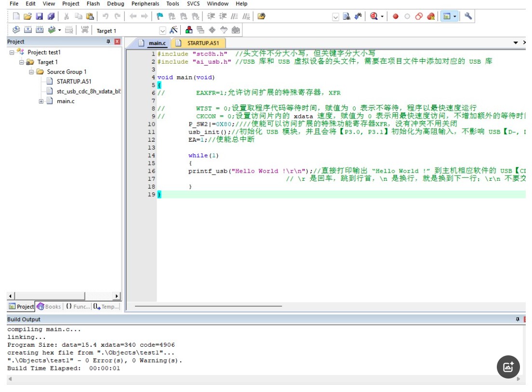Click the Open file folder icon
The width and height of the screenshot is (532, 392).
[x=28, y=16]
